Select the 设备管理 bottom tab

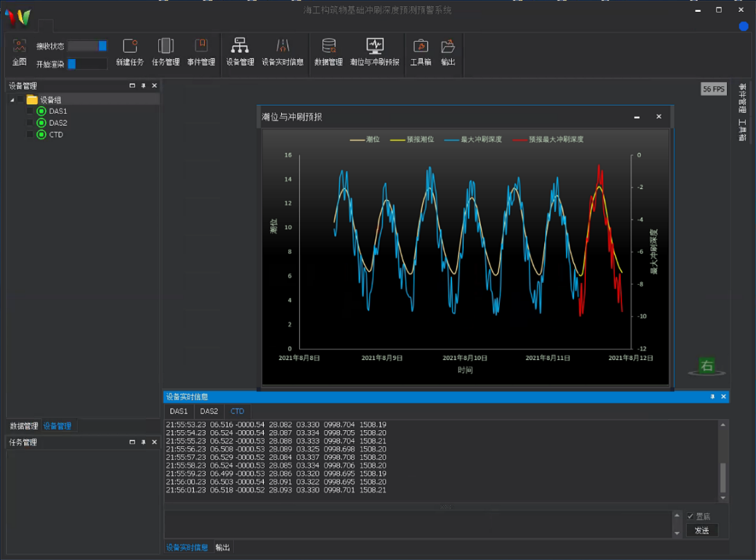tap(58, 426)
